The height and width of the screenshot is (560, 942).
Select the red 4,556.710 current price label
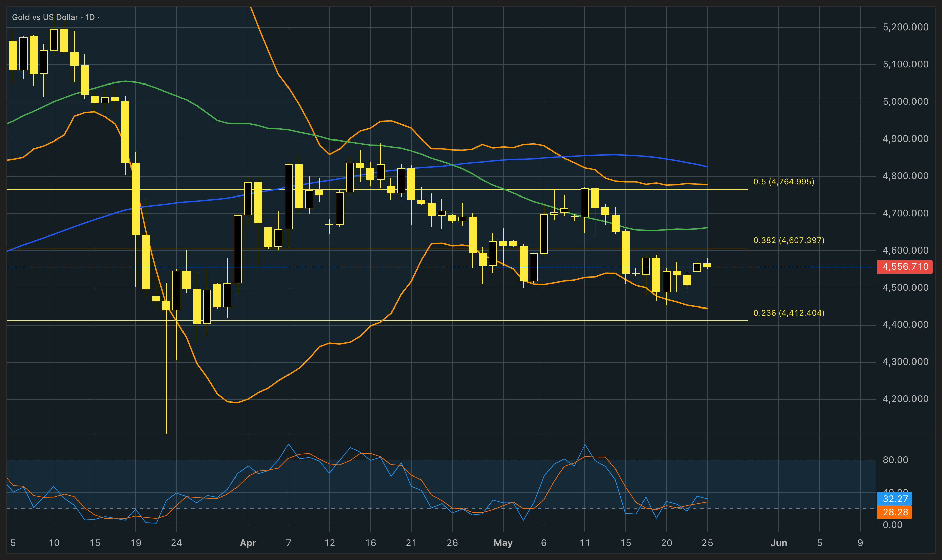coord(904,267)
